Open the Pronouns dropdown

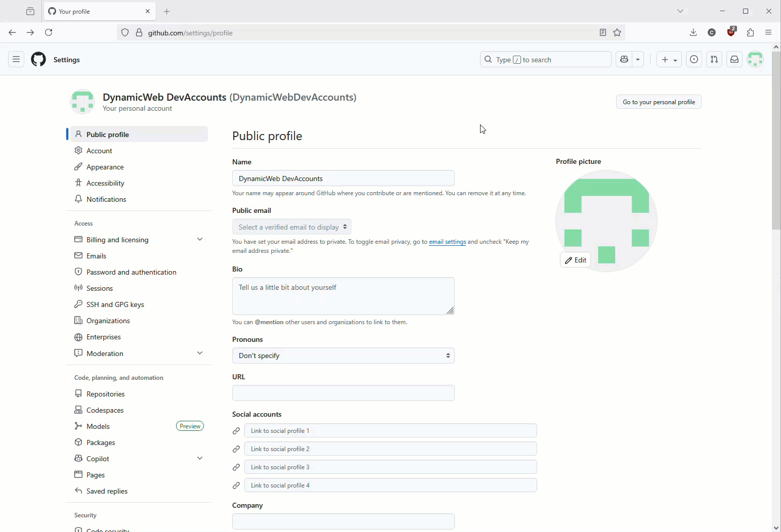coord(343,356)
